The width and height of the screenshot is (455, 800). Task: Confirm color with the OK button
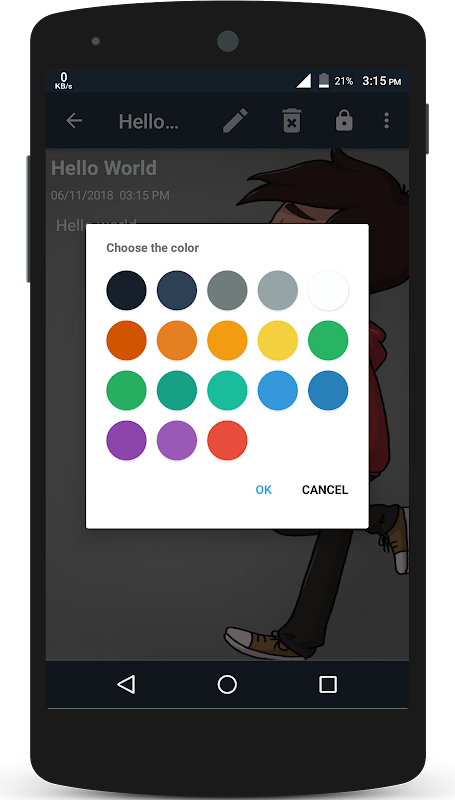pos(264,490)
